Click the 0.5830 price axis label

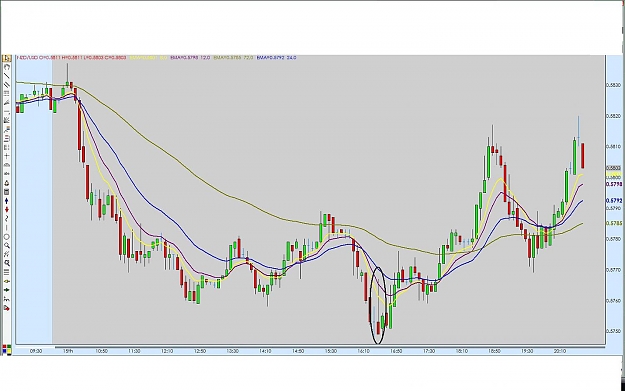(614, 85)
